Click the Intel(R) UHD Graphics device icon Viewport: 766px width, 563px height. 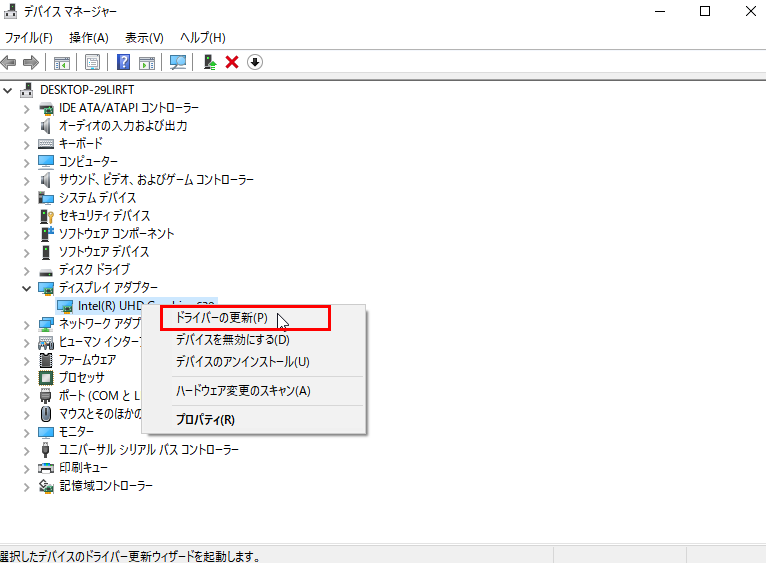(x=65, y=306)
